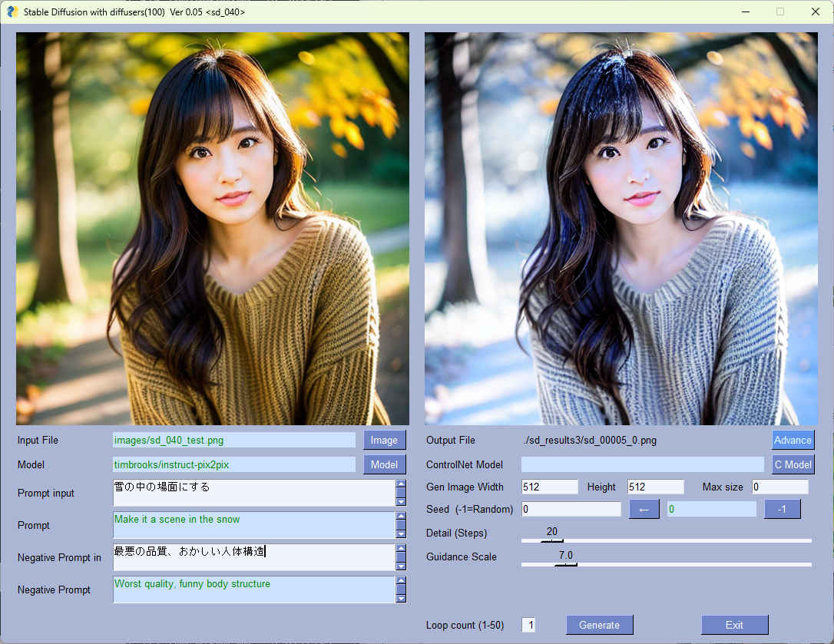
Task: Click scroll-down arrow of Prompt input box
Action: 400,502
